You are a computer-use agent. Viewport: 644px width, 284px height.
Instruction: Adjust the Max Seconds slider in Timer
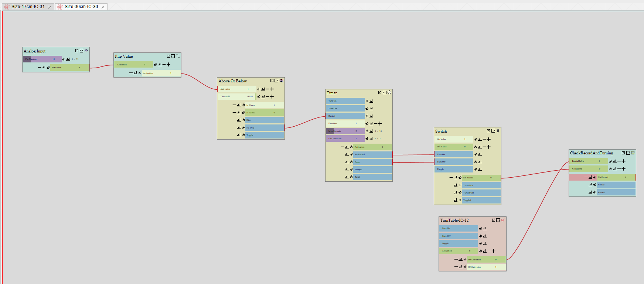tap(345, 131)
